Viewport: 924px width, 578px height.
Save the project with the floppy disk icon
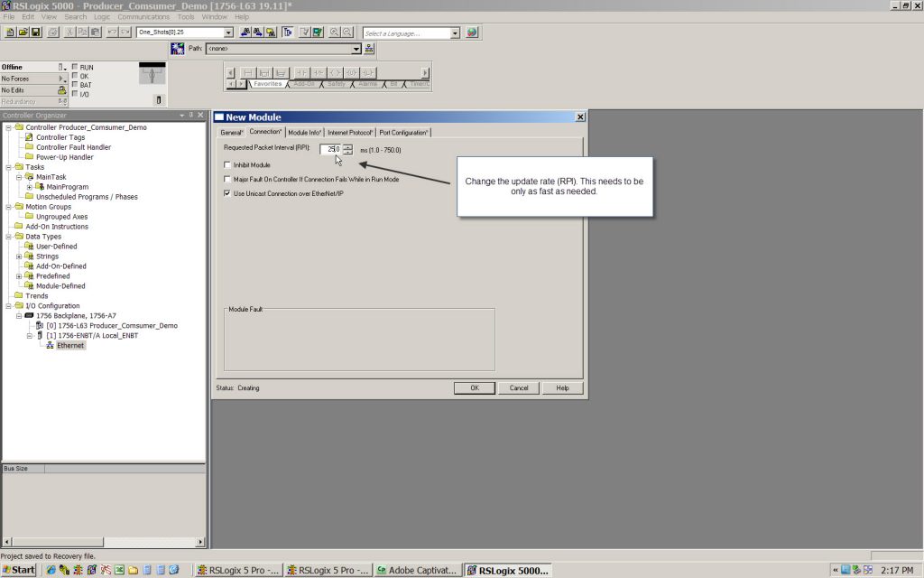pyautogui.click(x=35, y=33)
